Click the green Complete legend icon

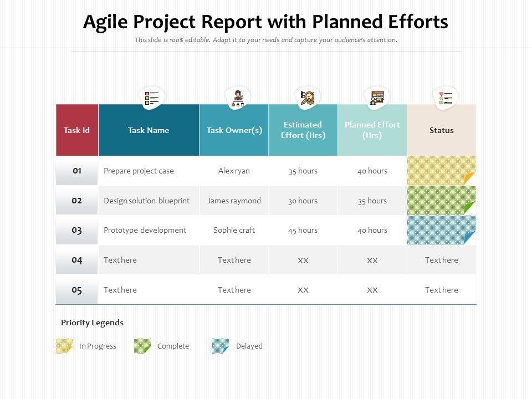[x=142, y=346]
